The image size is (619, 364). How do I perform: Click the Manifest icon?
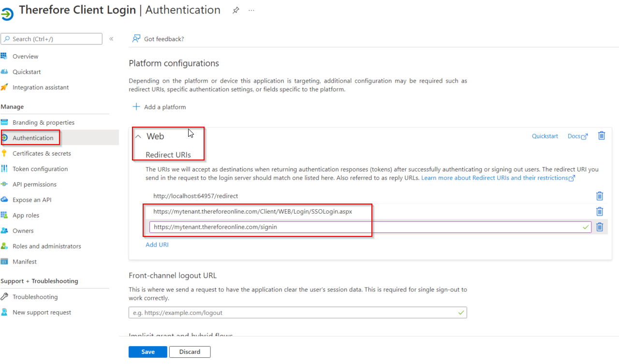pyautogui.click(x=4, y=262)
